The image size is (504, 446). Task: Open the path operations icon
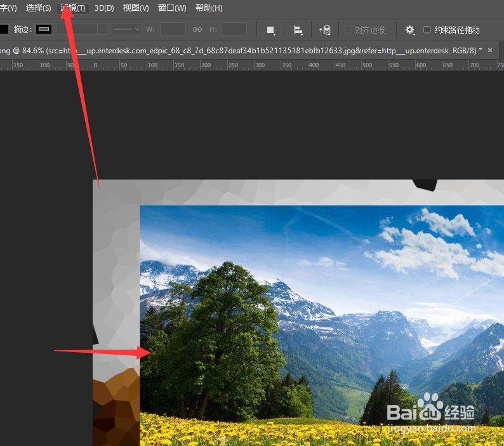coord(270,30)
